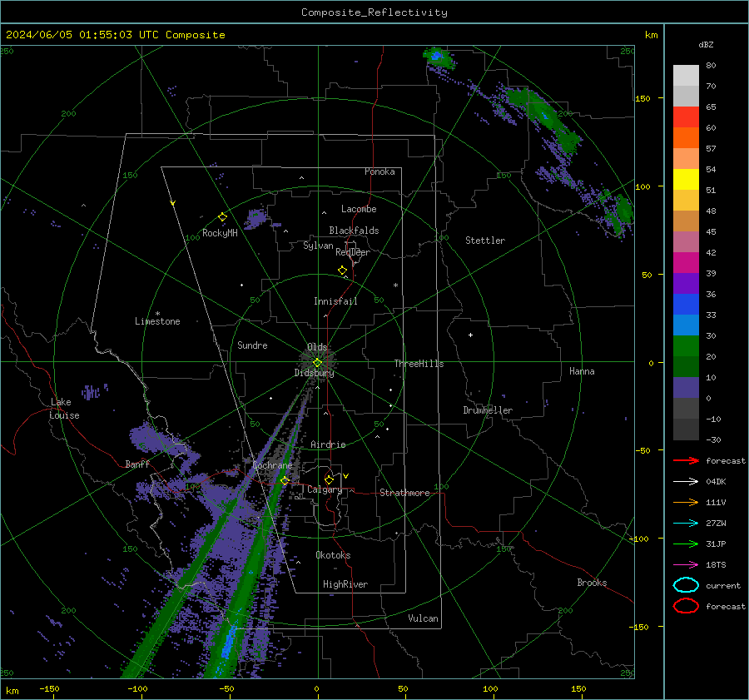Screen dimensions: 749x700
Task: Click the orange 111V arrow icon
Action: (x=686, y=502)
